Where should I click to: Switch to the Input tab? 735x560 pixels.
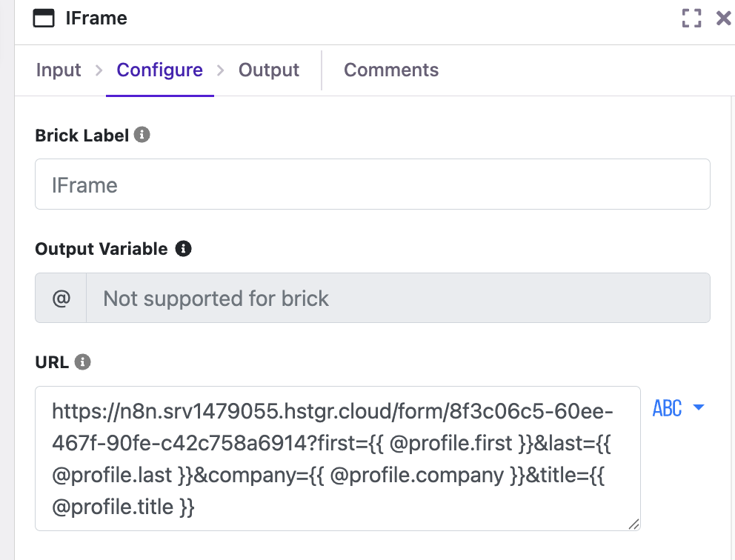(x=59, y=70)
